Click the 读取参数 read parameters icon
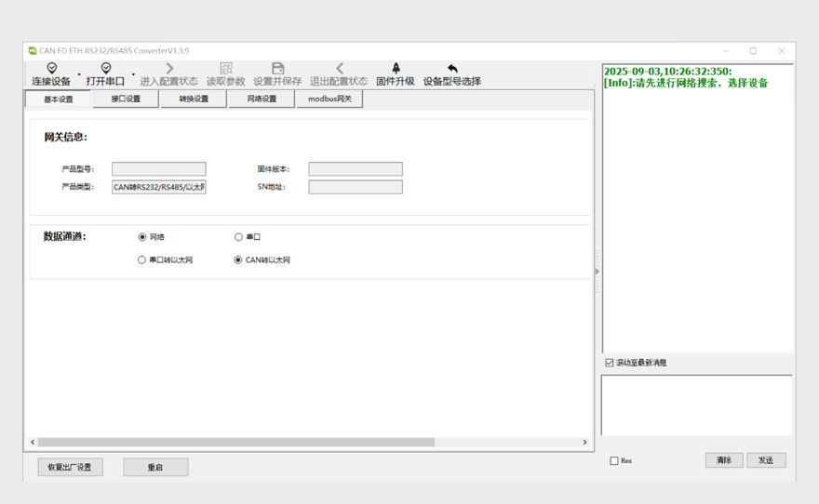 tap(226, 69)
